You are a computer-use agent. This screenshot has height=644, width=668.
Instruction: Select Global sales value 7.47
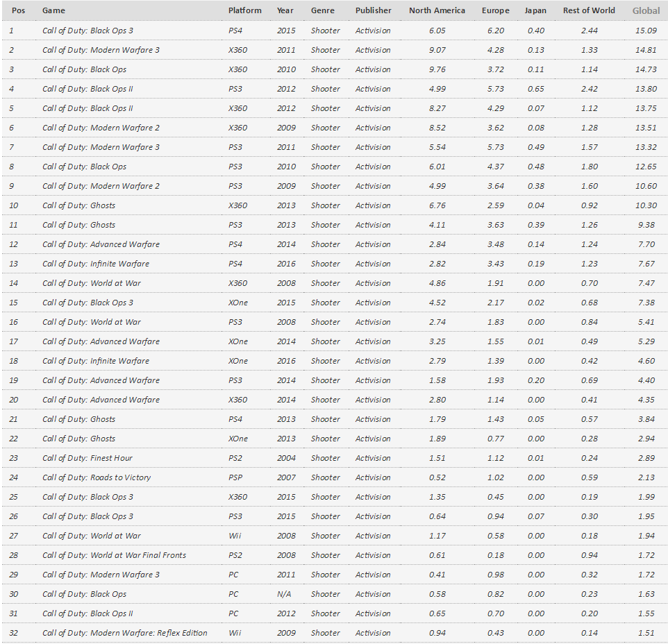coord(646,283)
